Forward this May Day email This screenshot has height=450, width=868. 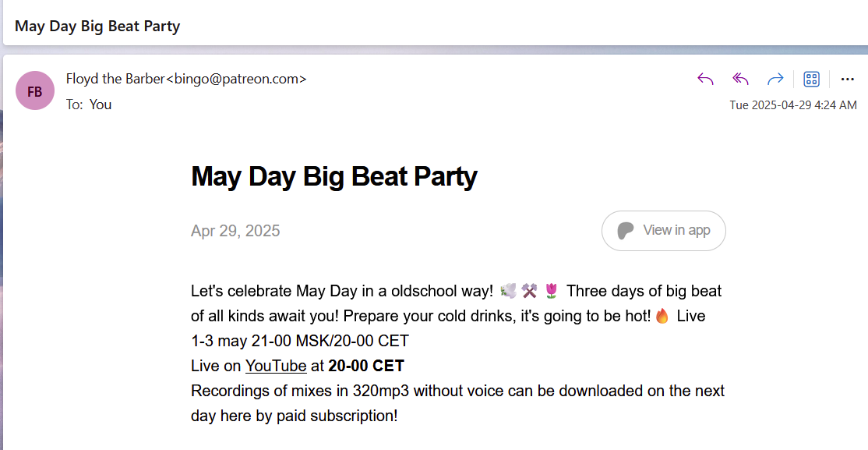click(775, 80)
